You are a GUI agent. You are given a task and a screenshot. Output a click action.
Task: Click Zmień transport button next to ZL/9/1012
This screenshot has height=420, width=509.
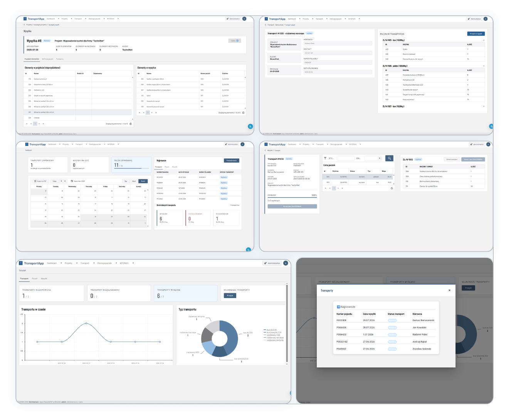pyautogui.click(x=452, y=159)
